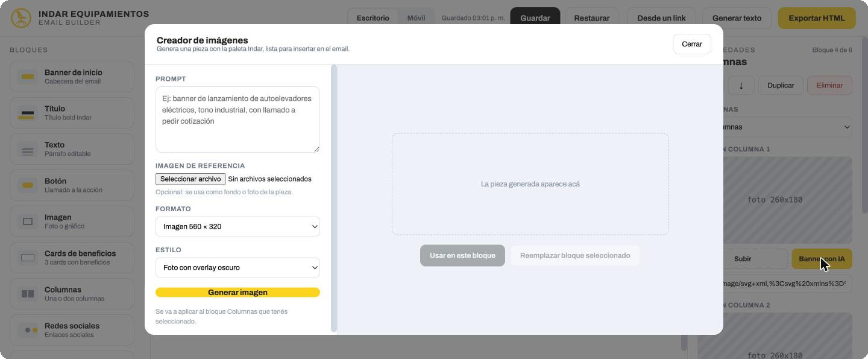
Task: Click Exportar HTML button
Action: (817, 18)
